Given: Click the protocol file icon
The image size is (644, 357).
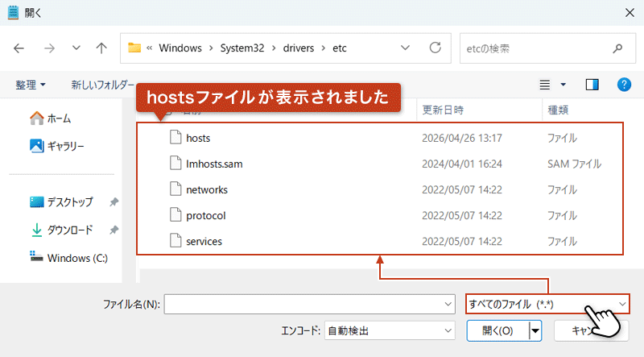Looking at the screenshot, I should click(175, 214).
